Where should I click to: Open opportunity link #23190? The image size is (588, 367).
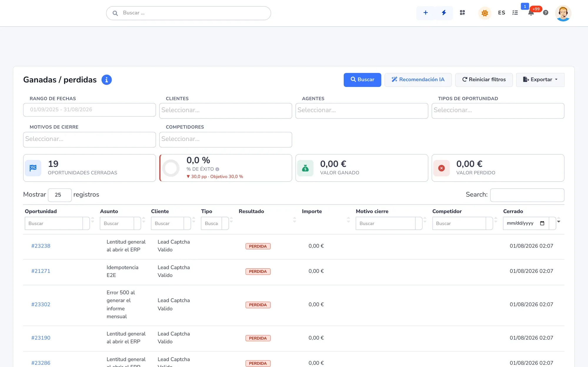[41, 338]
